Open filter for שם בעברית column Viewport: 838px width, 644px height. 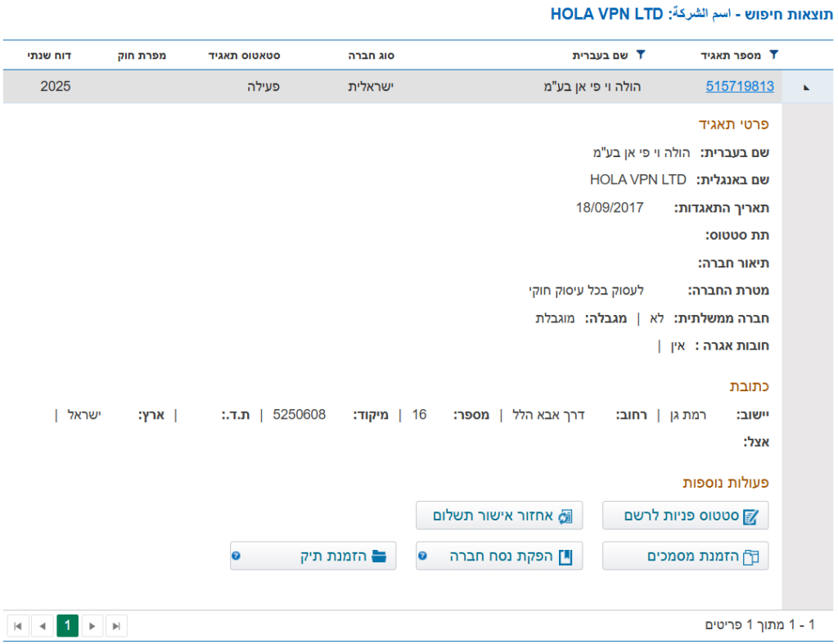pos(641,55)
